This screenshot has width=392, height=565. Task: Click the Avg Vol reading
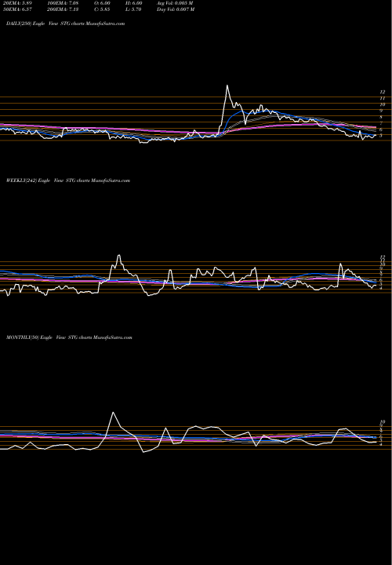pos(176,3)
